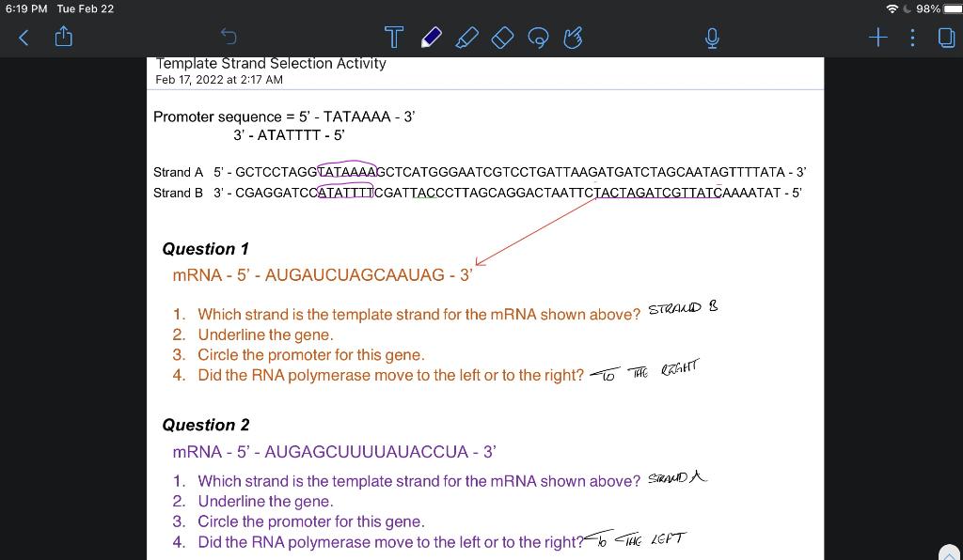Select the Highlighter tool
The height and width of the screenshot is (560, 963).
466,38
